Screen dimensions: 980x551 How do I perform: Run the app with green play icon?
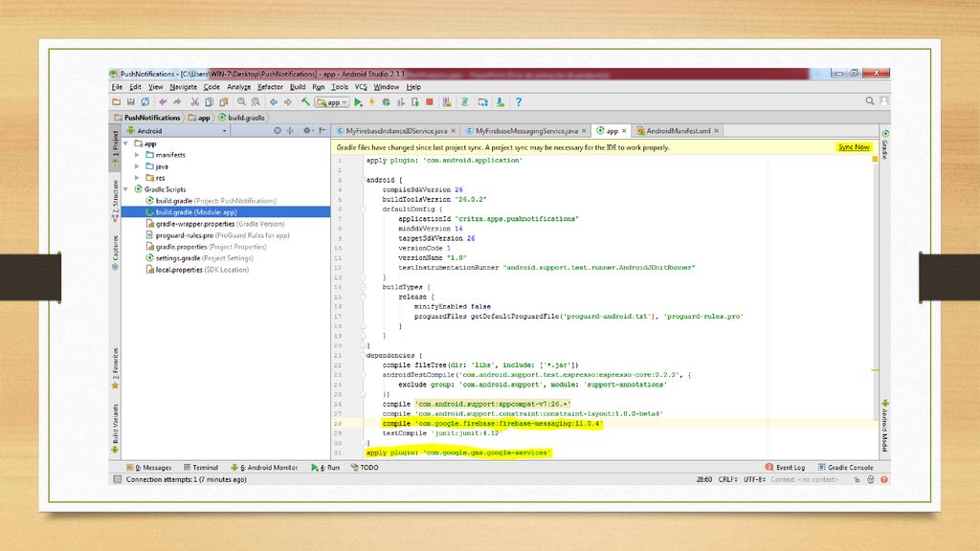pyautogui.click(x=358, y=101)
